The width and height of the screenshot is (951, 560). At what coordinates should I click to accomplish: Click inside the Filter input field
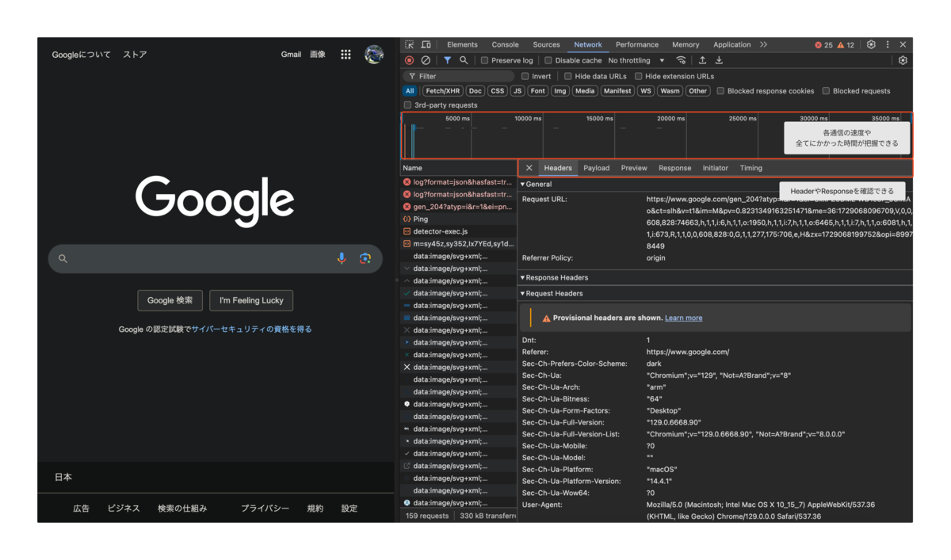460,75
